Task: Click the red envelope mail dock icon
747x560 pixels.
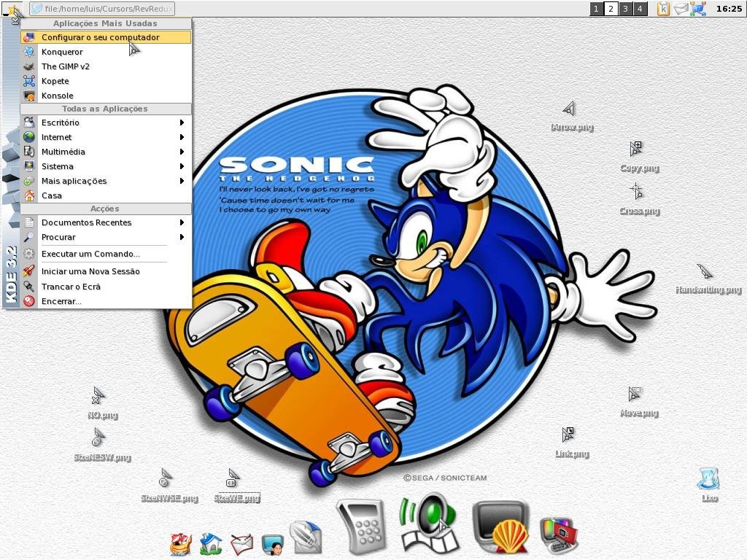Action: (x=242, y=544)
